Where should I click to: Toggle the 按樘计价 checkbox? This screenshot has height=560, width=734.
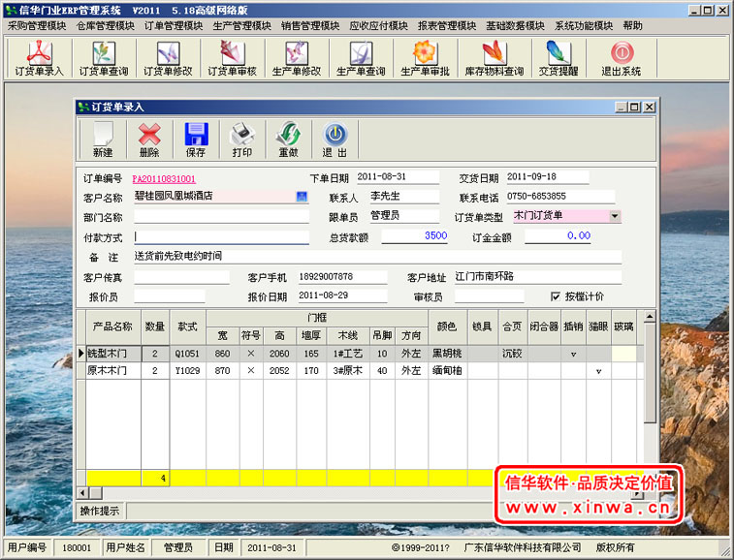tap(556, 296)
